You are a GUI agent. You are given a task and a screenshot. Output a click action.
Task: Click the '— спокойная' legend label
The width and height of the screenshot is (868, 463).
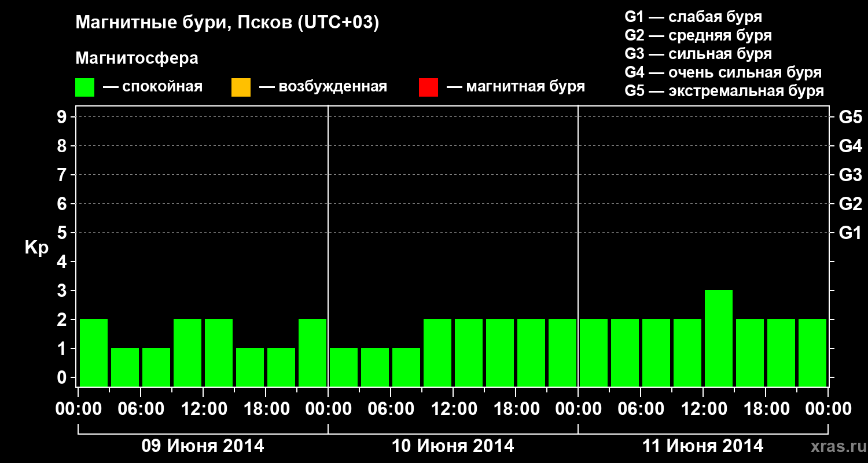tap(153, 87)
